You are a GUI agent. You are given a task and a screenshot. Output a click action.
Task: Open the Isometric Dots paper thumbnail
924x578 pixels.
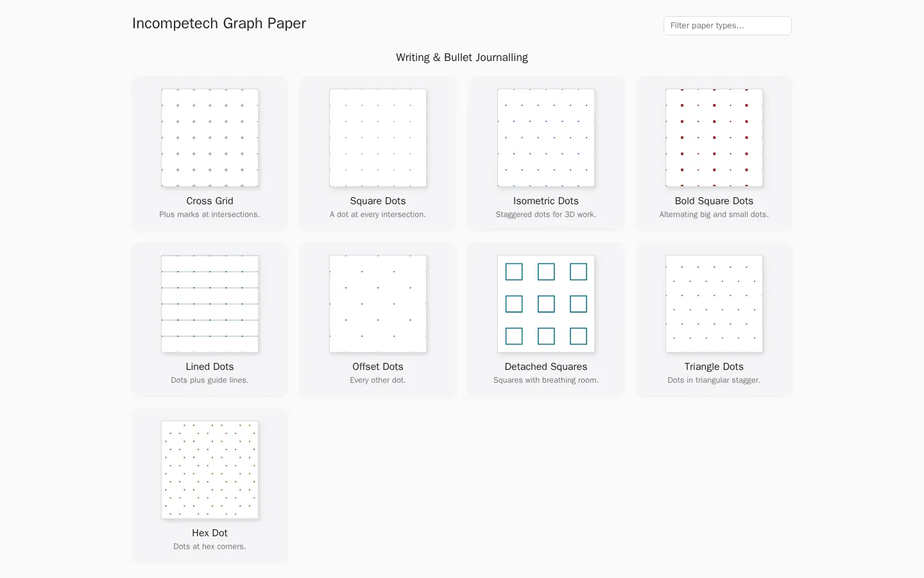546,138
